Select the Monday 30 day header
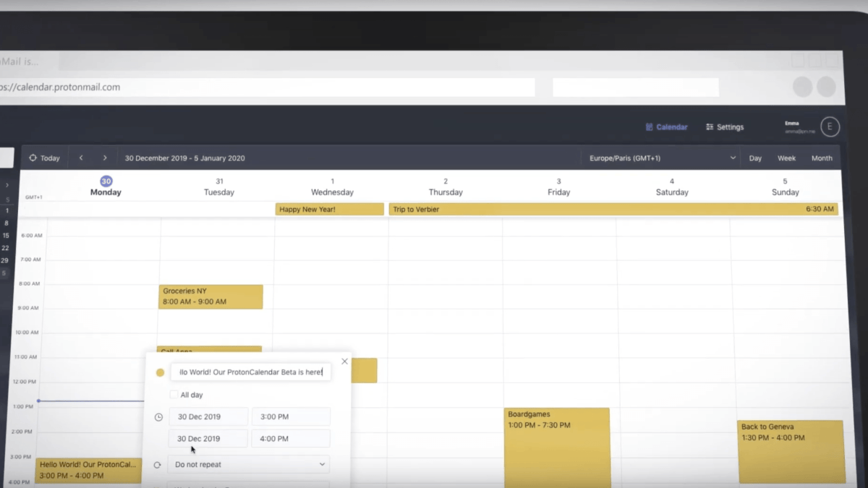 (106, 187)
